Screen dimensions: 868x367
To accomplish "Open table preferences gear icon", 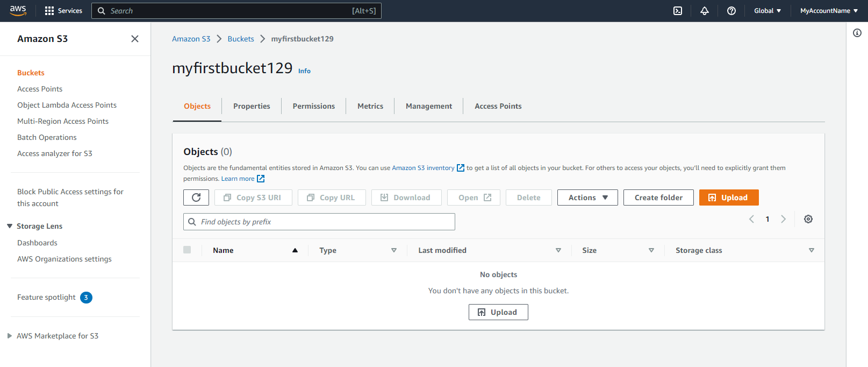I will 808,219.
